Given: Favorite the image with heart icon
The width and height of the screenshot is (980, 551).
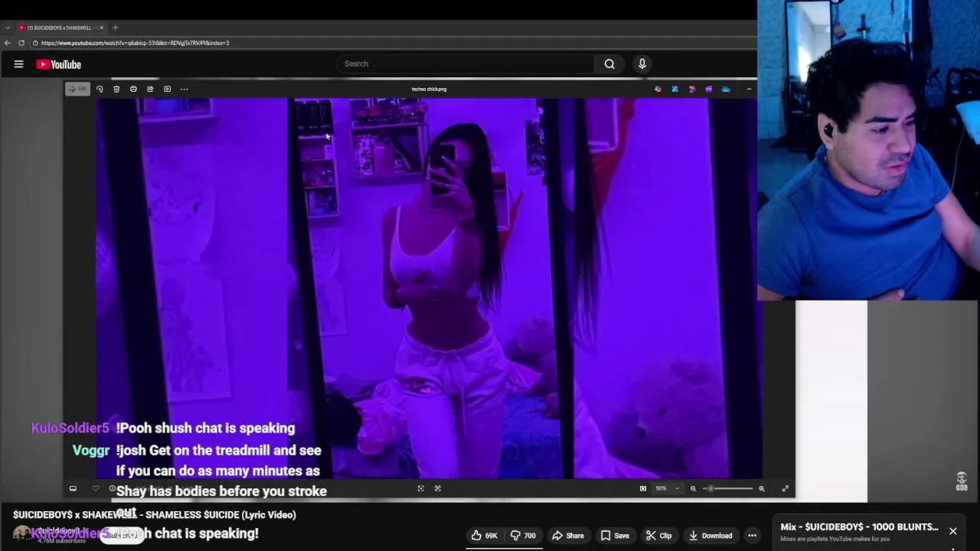Looking at the screenshot, I should tap(95, 488).
